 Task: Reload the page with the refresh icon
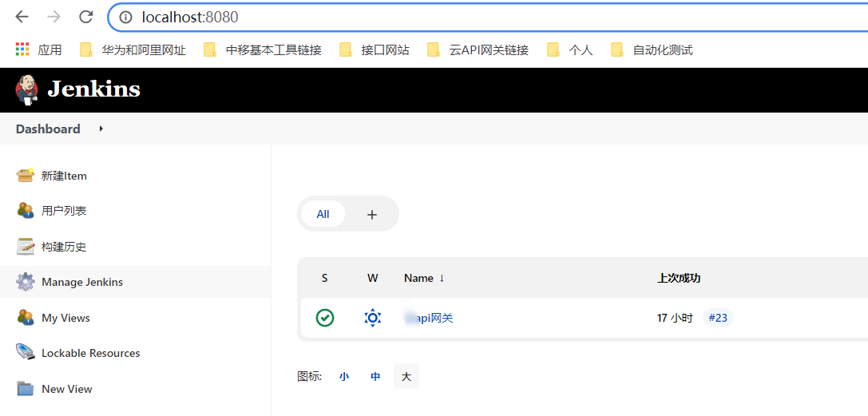85,17
